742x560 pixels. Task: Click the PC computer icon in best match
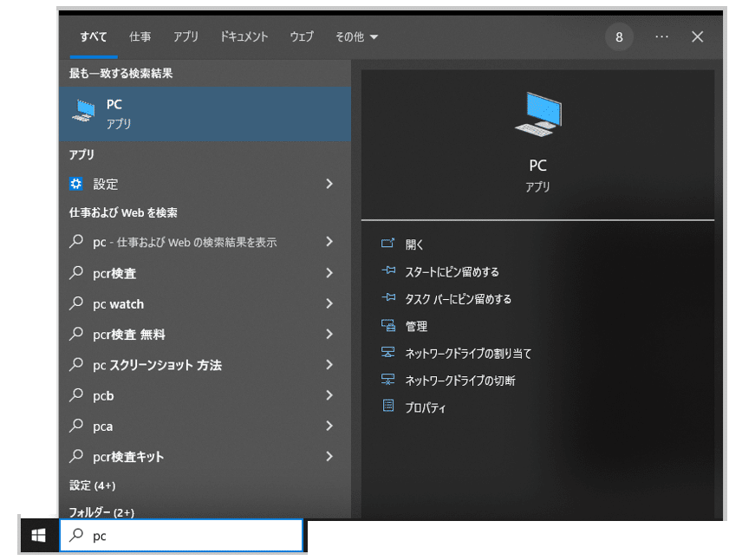click(84, 111)
